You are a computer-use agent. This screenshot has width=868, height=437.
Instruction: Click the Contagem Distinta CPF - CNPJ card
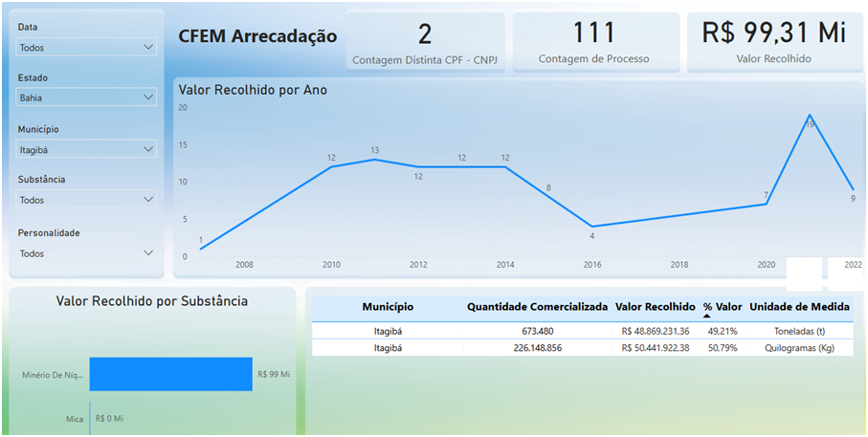coord(425,42)
